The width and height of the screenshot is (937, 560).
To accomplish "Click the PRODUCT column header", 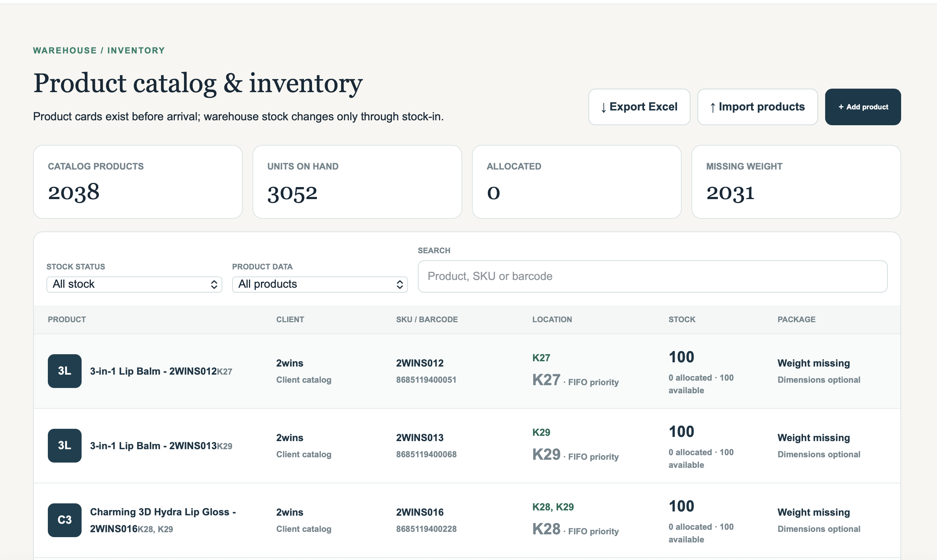I will tap(67, 319).
